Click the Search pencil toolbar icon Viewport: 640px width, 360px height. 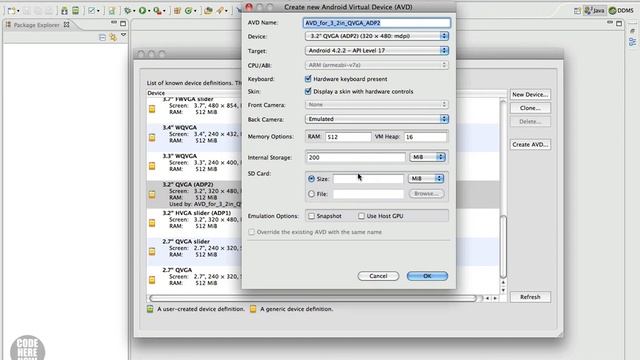point(220,11)
